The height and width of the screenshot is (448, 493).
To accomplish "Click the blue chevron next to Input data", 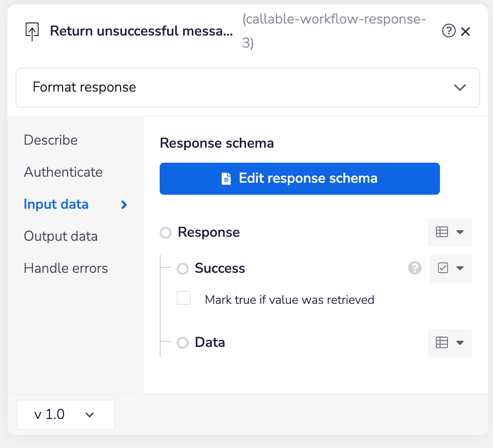I will click(124, 204).
